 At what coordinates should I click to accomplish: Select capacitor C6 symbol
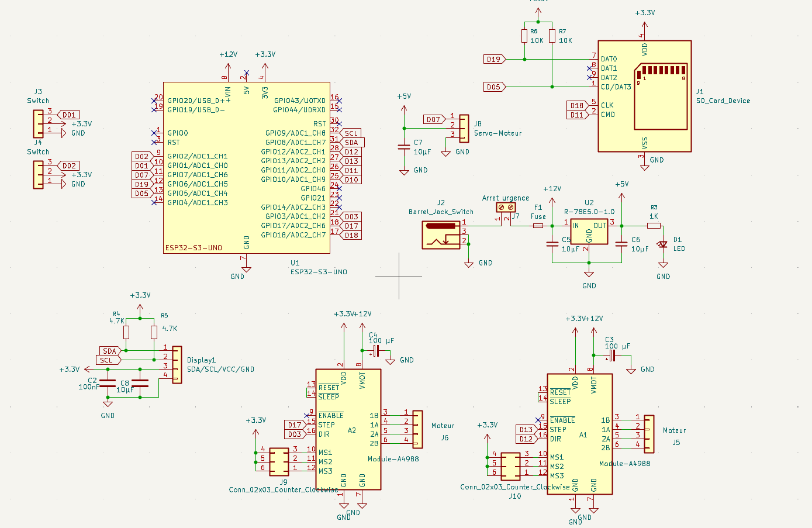click(x=622, y=244)
